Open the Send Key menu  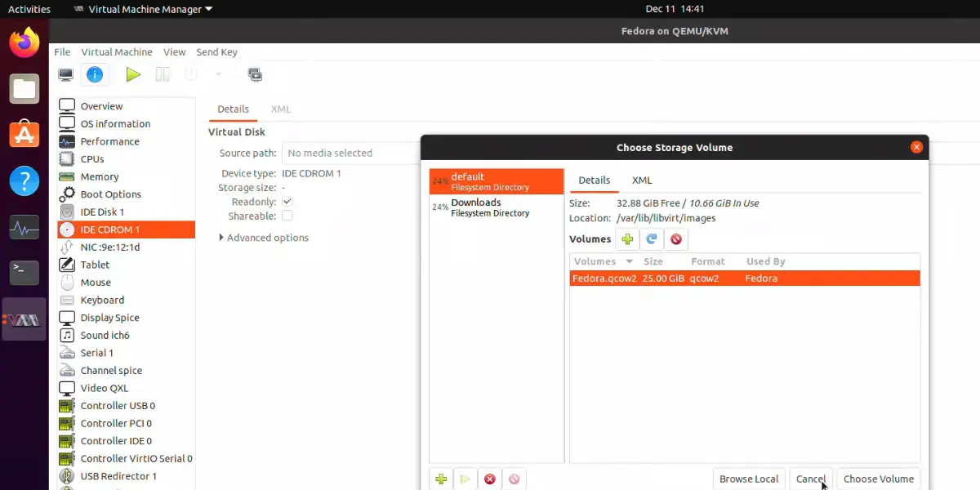[x=216, y=52]
